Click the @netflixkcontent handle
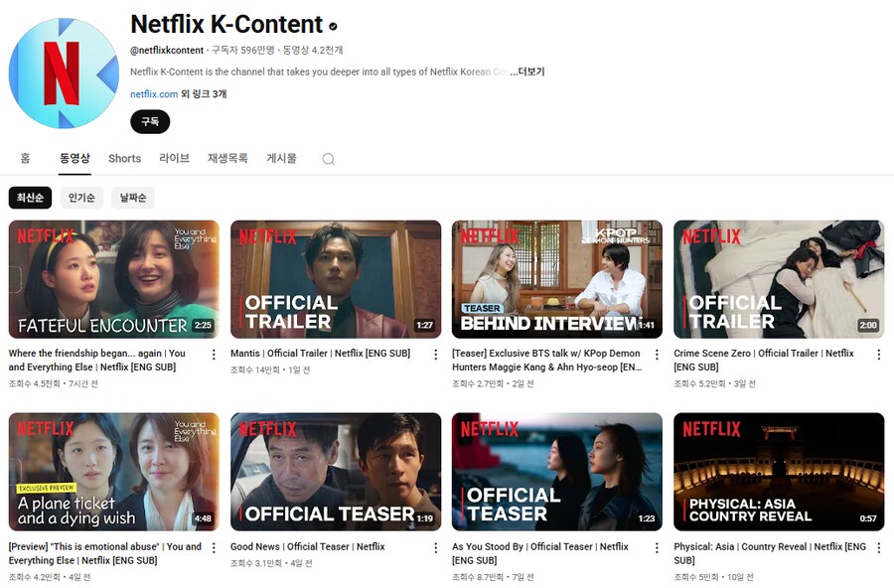The image size is (894, 588). point(167,51)
